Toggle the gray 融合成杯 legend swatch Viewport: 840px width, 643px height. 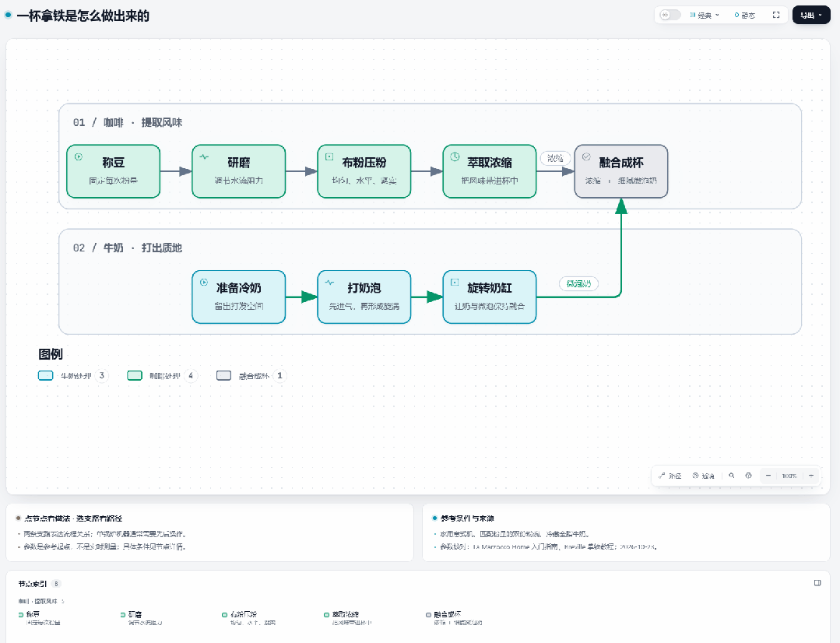[223, 376]
